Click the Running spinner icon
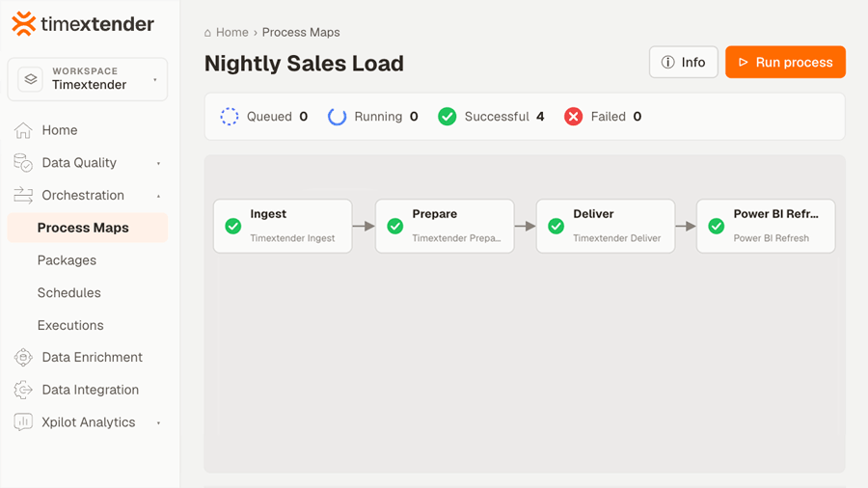868x488 pixels. click(337, 116)
